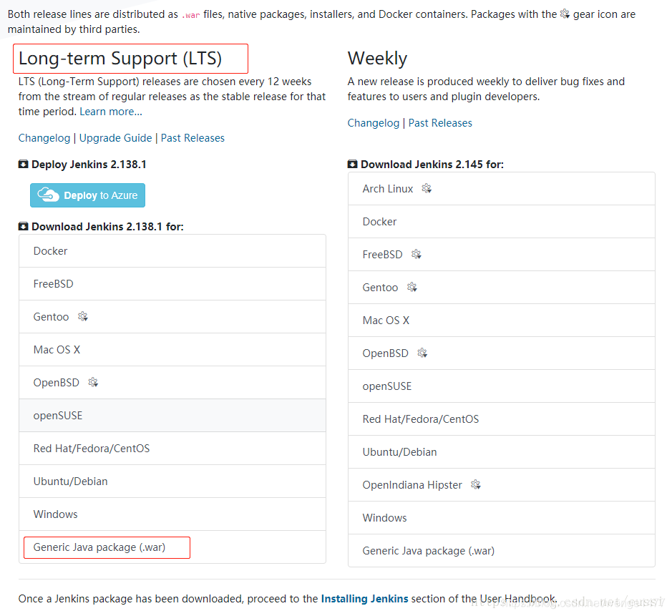The width and height of the screenshot is (672, 616).
Task: Click the gear icon beside Arch Linux
Action: coord(427,188)
